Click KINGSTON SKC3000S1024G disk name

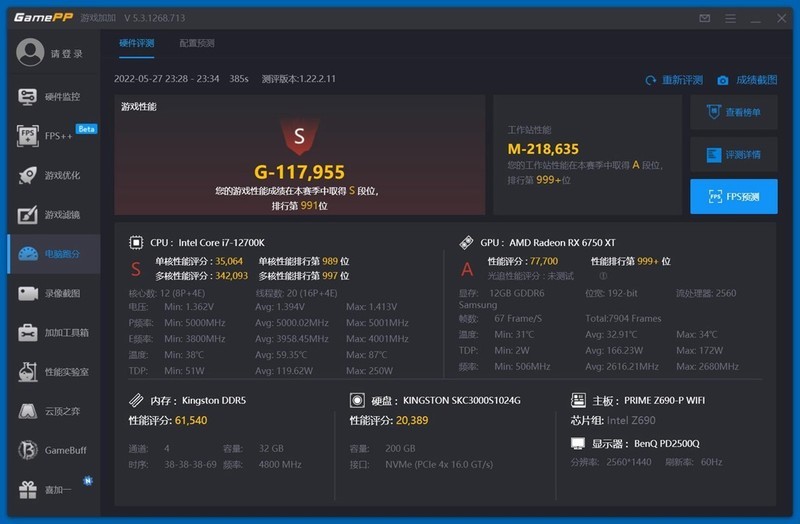(x=462, y=400)
